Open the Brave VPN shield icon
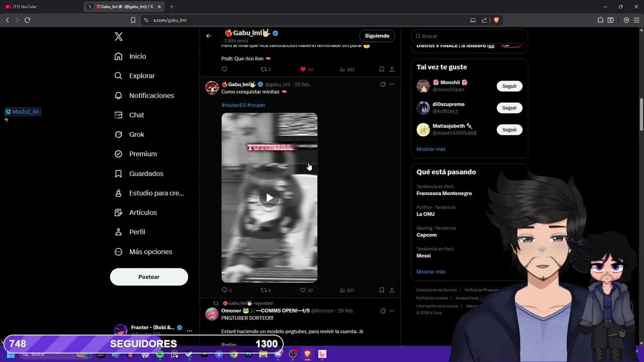This screenshot has height=362, width=644. click(626, 20)
